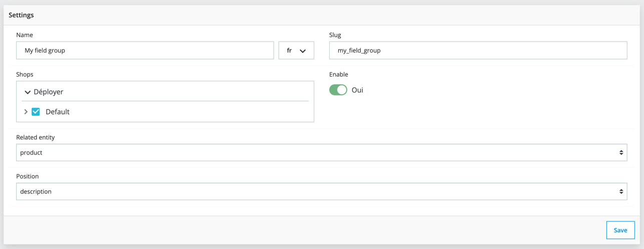
Task: Uncheck the Default shop checkbox
Action: [x=36, y=111]
